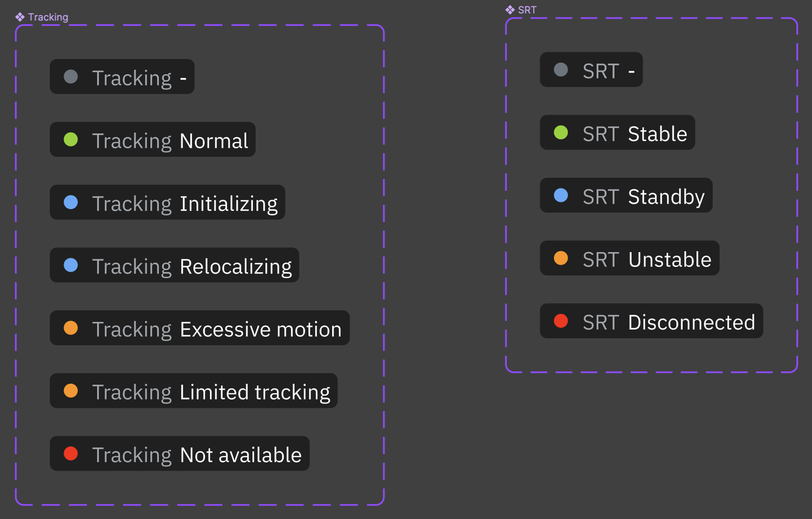
Task: Click the orange dot in Tracking Excessive motion
Action: (x=71, y=328)
